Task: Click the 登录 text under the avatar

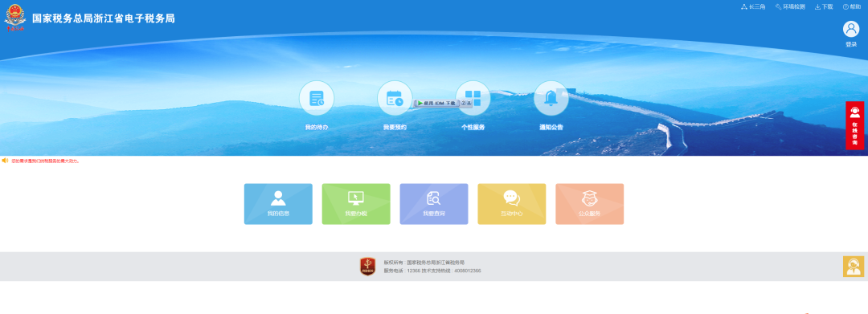Action: tap(851, 44)
